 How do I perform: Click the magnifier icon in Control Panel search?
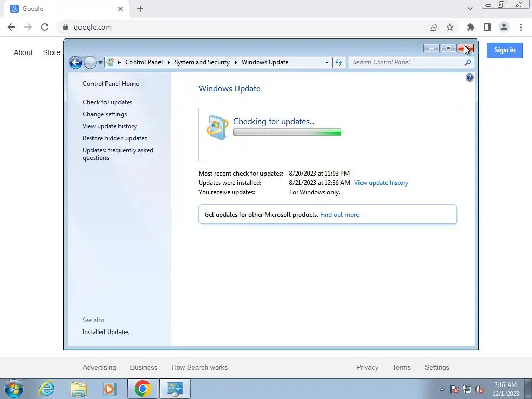(x=468, y=62)
